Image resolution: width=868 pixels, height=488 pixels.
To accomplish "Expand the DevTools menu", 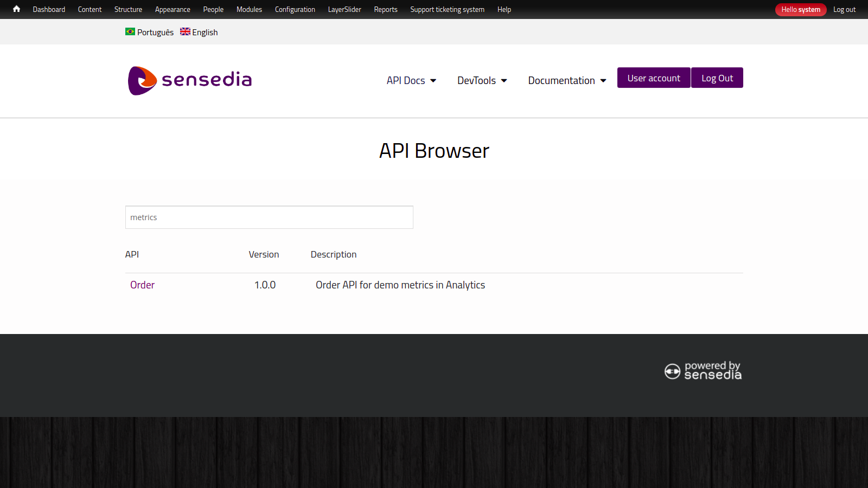I will click(481, 80).
